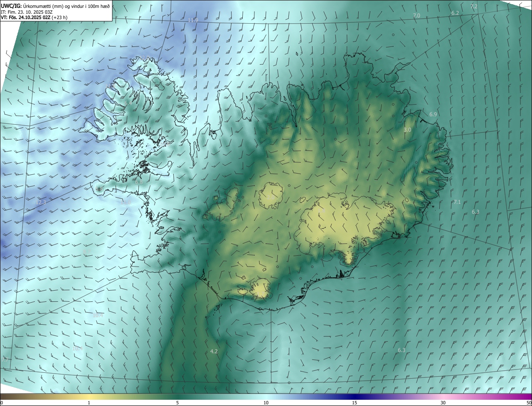The image size is (532, 406).
Task: Click the 0 tick label on the colorbar
Action: click(x=2, y=403)
